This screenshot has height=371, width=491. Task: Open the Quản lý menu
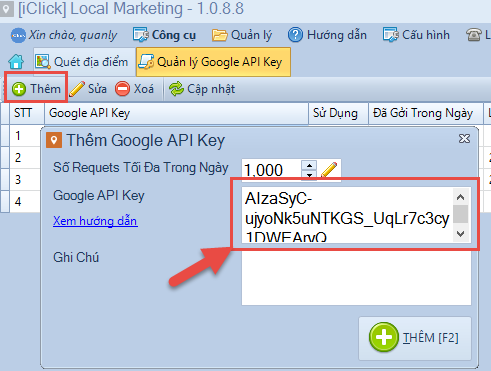pyautogui.click(x=242, y=35)
